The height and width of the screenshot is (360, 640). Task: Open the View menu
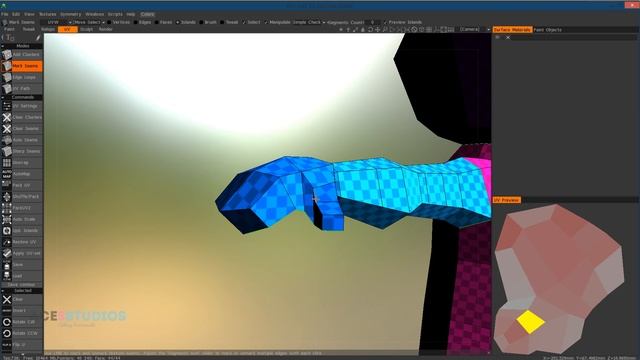(29, 14)
